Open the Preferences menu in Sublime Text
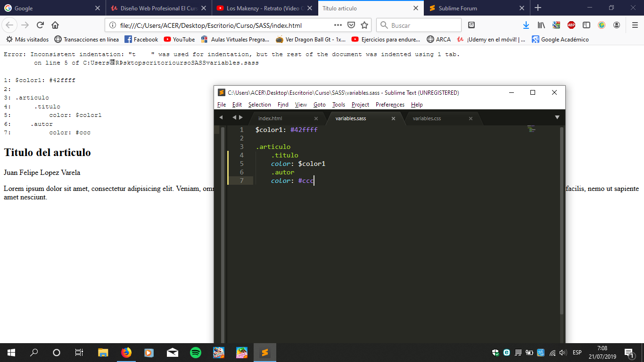Viewport: 644px width, 362px height. pos(390,105)
